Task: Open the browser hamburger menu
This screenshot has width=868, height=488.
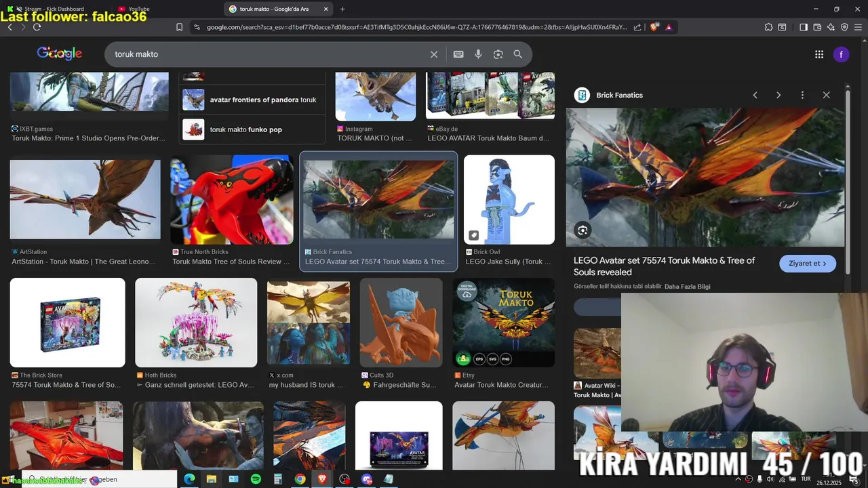Action: click(x=859, y=27)
